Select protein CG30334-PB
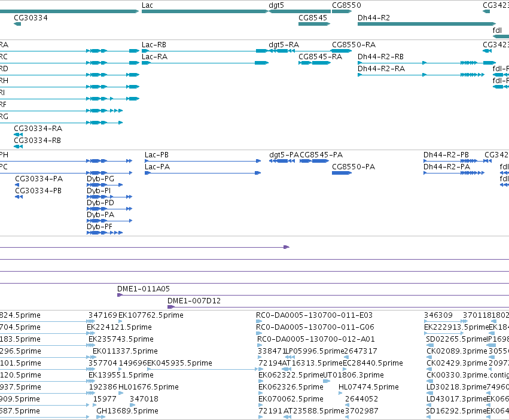Image resolution: width=509 pixels, height=420 pixels. pyautogui.click(x=19, y=197)
